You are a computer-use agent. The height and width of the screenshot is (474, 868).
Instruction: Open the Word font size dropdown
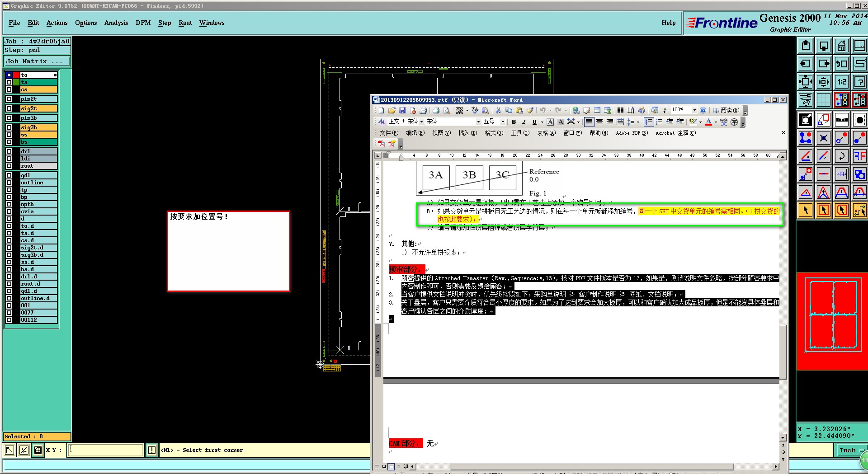502,122
